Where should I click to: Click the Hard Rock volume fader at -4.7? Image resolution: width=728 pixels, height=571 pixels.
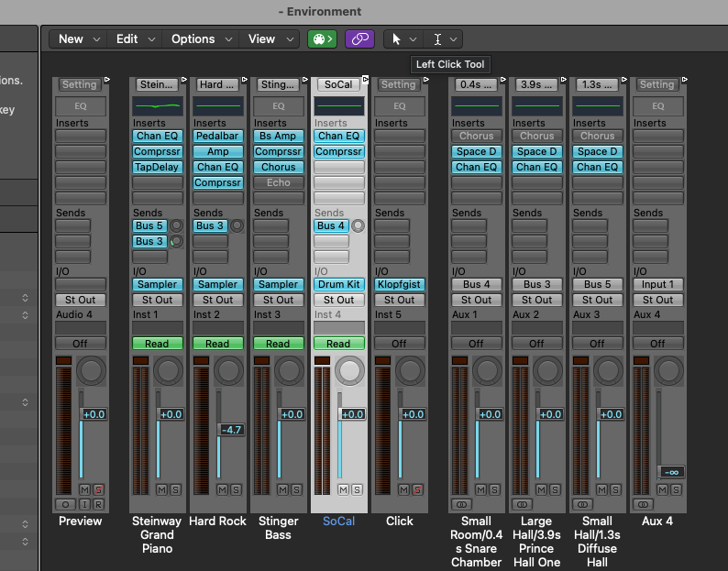coord(228,430)
